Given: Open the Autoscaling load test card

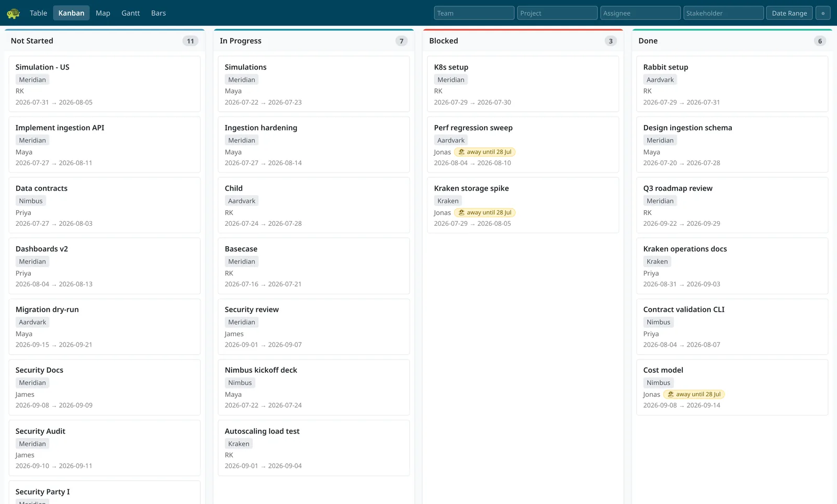Looking at the screenshot, I should tap(314, 448).
